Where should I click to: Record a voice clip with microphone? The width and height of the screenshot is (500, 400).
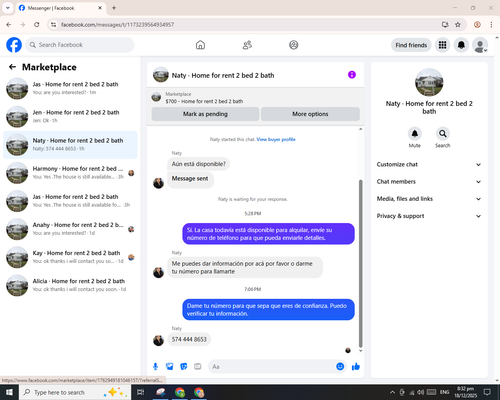point(155,367)
